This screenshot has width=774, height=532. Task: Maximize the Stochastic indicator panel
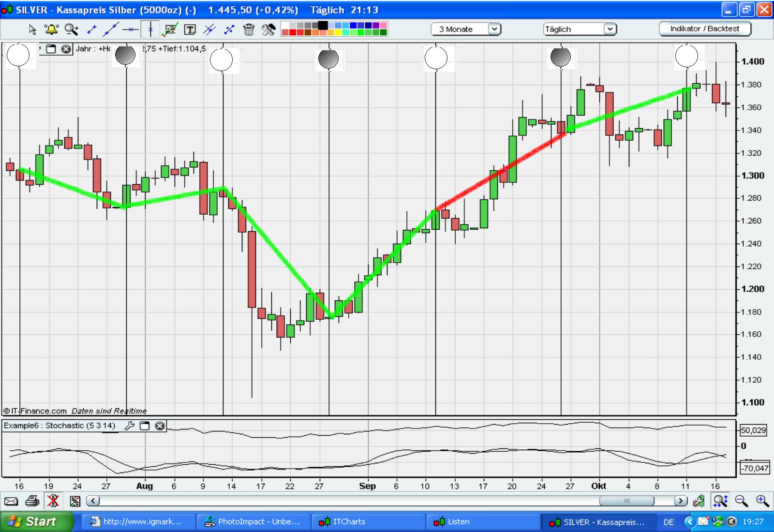(145, 426)
